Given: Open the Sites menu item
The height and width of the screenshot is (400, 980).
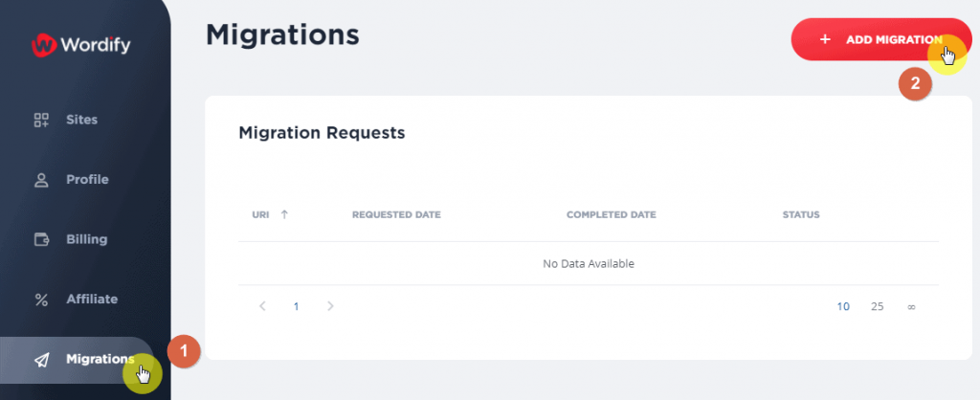Looking at the screenshot, I should [x=81, y=121].
